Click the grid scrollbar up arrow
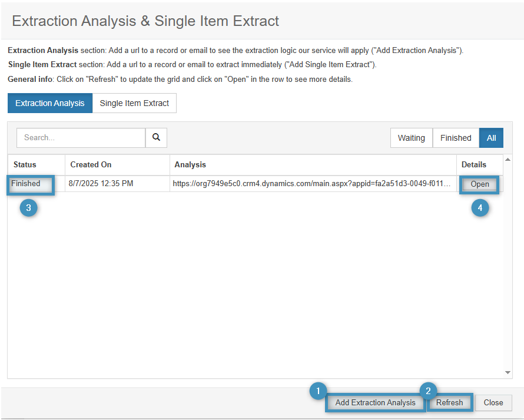The height and width of the screenshot is (420, 524). click(x=508, y=160)
